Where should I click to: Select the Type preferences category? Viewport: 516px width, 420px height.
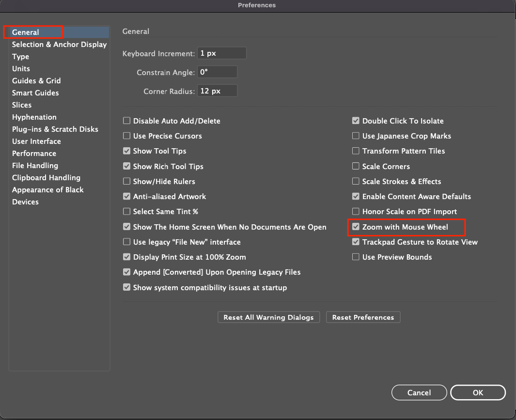(20, 56)
